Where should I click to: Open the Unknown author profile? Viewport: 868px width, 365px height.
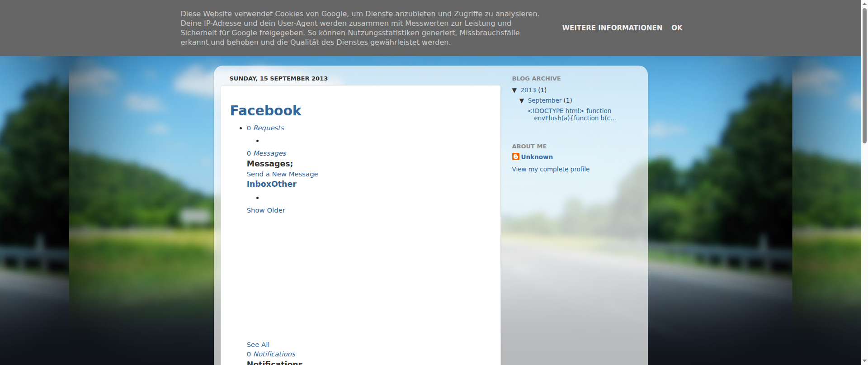point(537,157)
